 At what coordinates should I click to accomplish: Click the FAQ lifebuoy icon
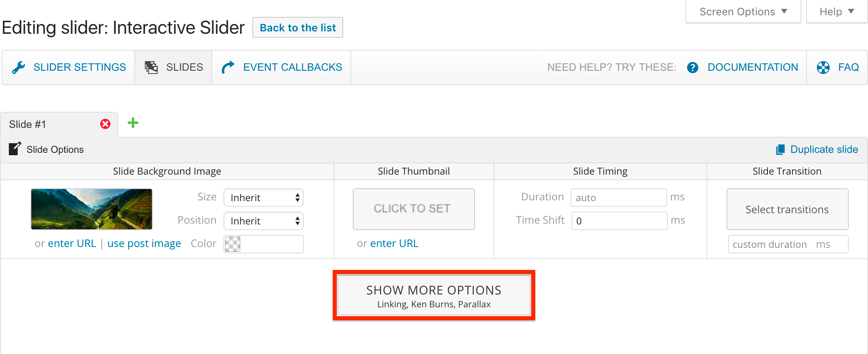823,67
